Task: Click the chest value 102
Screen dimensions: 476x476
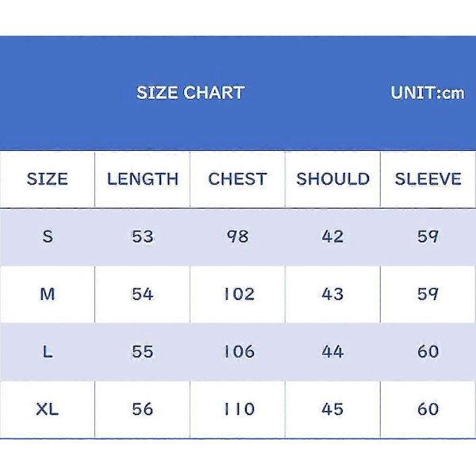Action: click(239, 294)
